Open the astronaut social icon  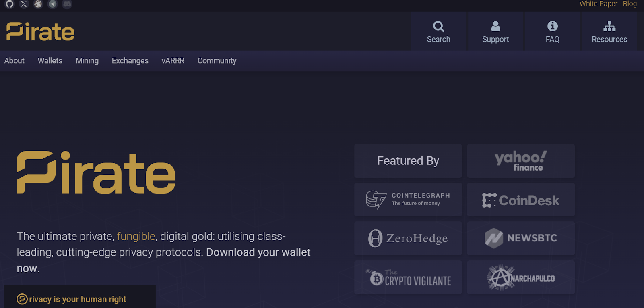[x=38, y=4]
